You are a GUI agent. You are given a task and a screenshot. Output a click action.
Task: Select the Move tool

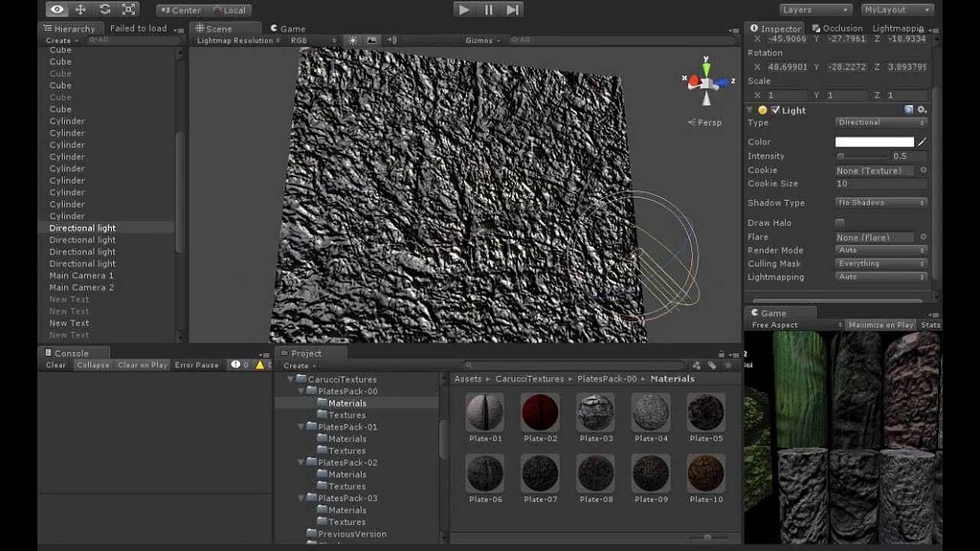(x=80, y=11)
